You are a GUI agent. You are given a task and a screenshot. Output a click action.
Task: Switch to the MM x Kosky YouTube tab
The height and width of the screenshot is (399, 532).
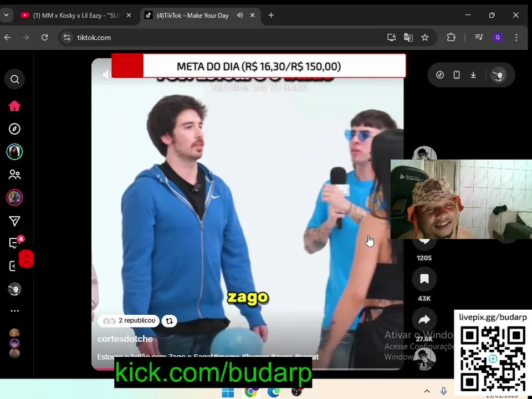click(76, 16)
